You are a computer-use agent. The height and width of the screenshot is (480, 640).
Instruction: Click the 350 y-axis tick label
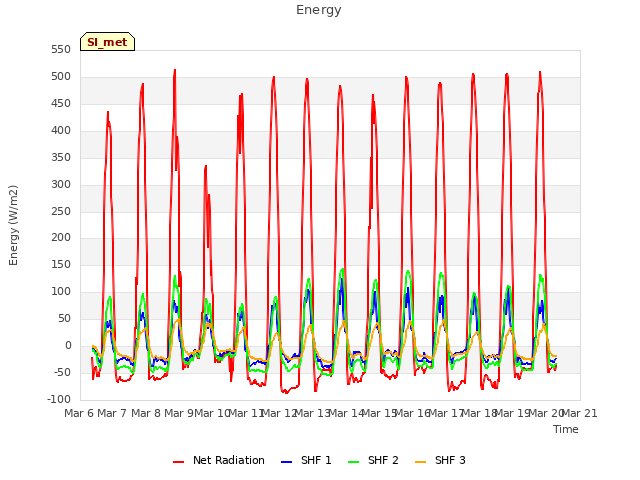[x=61, y=158]
